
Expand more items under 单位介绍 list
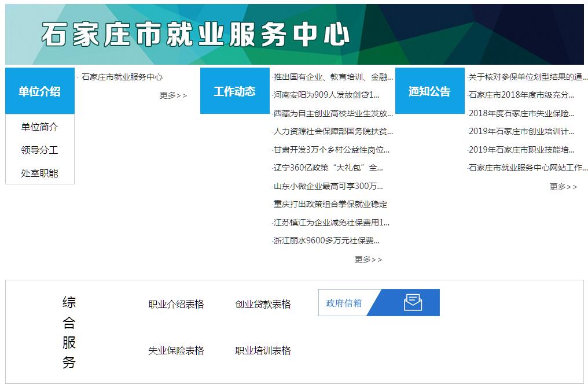click(x=173, y=95)
